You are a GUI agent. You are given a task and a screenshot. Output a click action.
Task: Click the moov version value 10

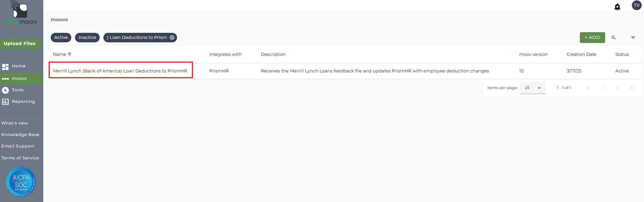[x=521, y=71]
